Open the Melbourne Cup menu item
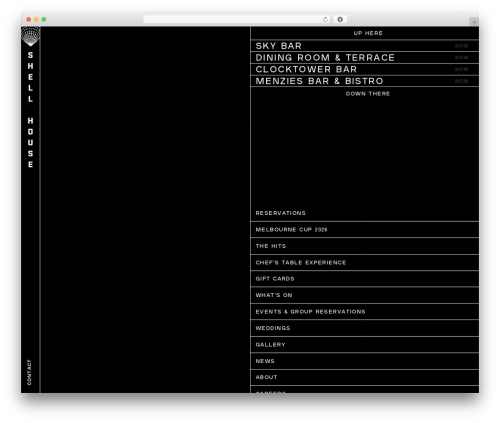The image size is (500, 423). (365, 230)
